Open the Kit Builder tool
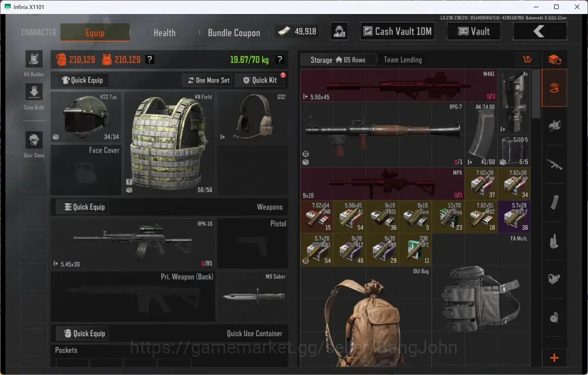Viewport: 588px width, 375px height. [x=34, y=59]
